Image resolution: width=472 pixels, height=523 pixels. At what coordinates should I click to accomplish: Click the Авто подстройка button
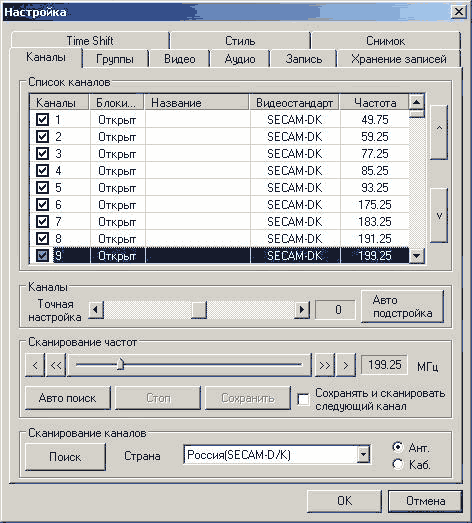tap(402, 307)
